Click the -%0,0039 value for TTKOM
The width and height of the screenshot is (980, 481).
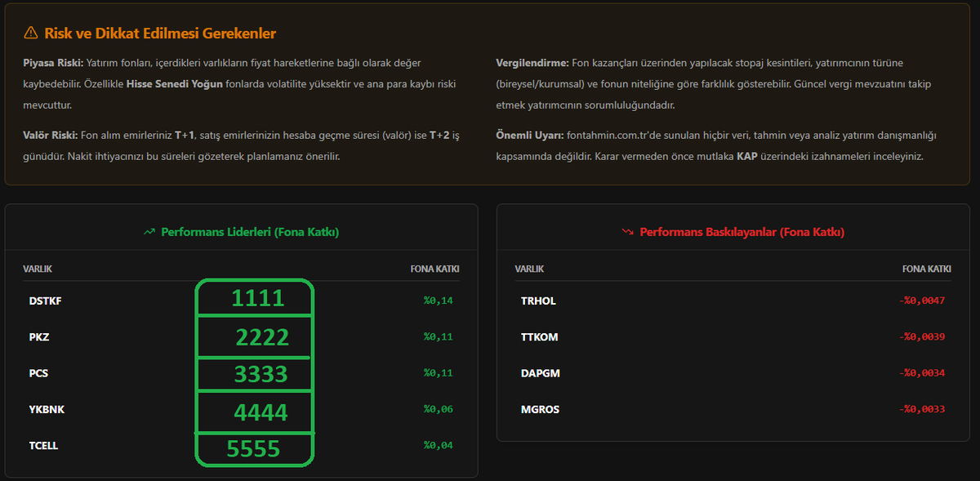921,336
